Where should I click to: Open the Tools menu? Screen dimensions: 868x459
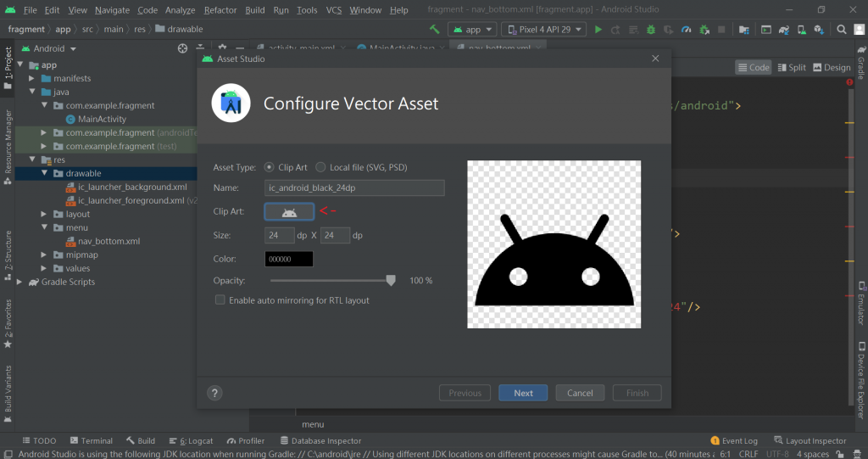tap(307, 10)
